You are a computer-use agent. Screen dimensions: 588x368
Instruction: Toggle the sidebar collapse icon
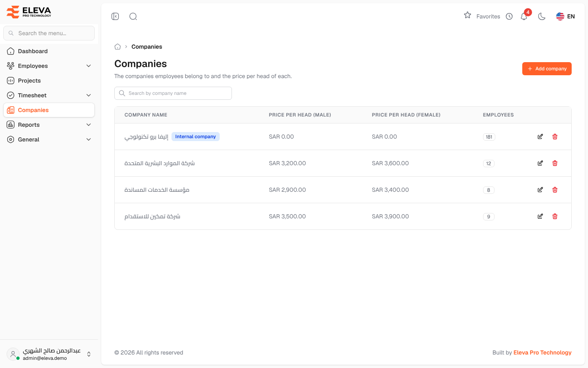click(x=115, y=16)
